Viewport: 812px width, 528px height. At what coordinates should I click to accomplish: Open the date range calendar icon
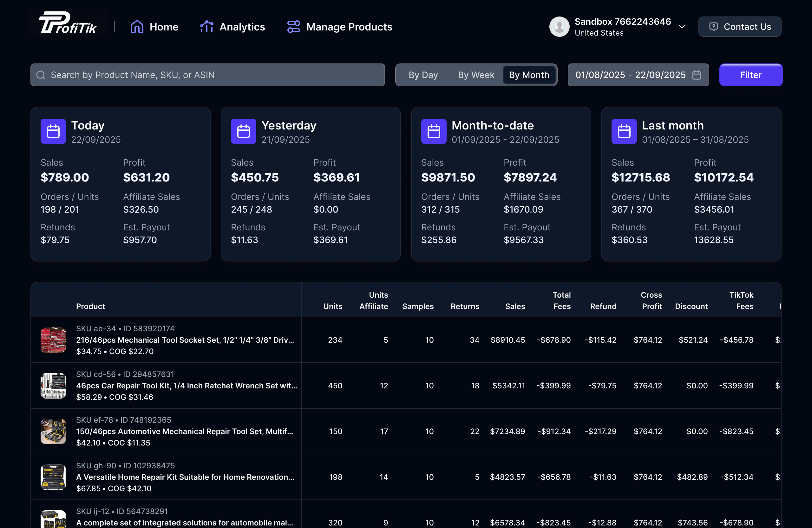696,75
